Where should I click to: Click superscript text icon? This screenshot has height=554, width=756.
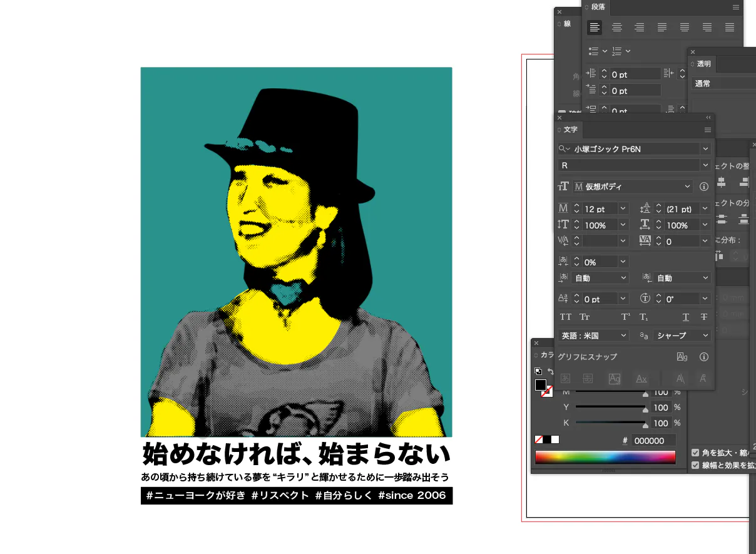pos(625,317)
